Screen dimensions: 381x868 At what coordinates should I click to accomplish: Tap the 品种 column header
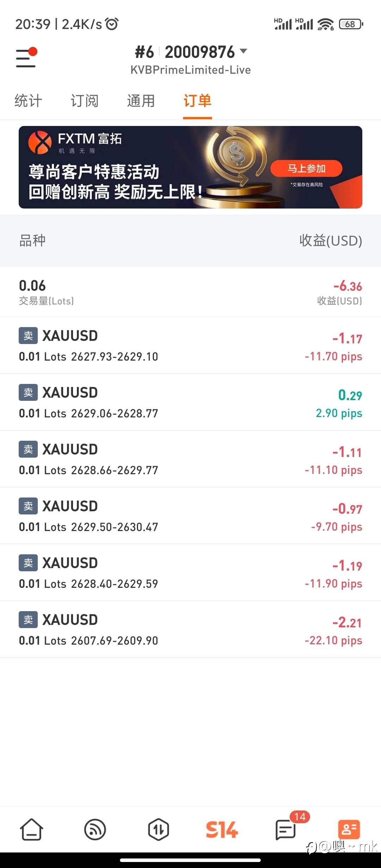[x=32, y=241]
